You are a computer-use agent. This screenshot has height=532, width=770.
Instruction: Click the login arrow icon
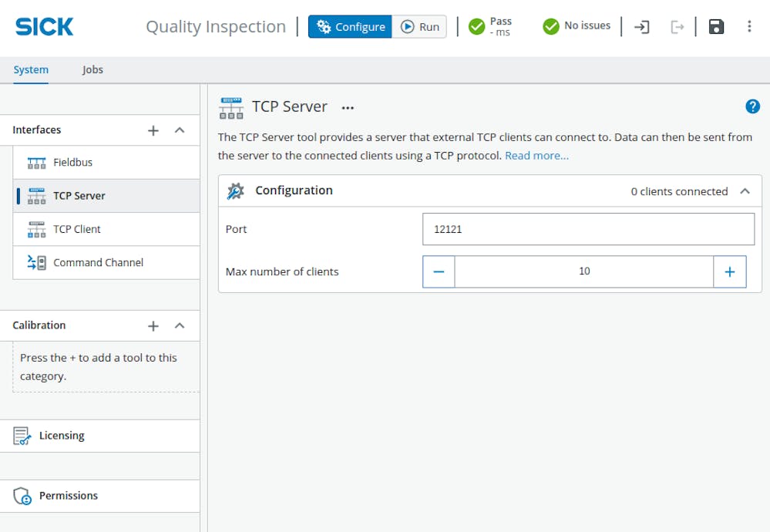[641, 26]
